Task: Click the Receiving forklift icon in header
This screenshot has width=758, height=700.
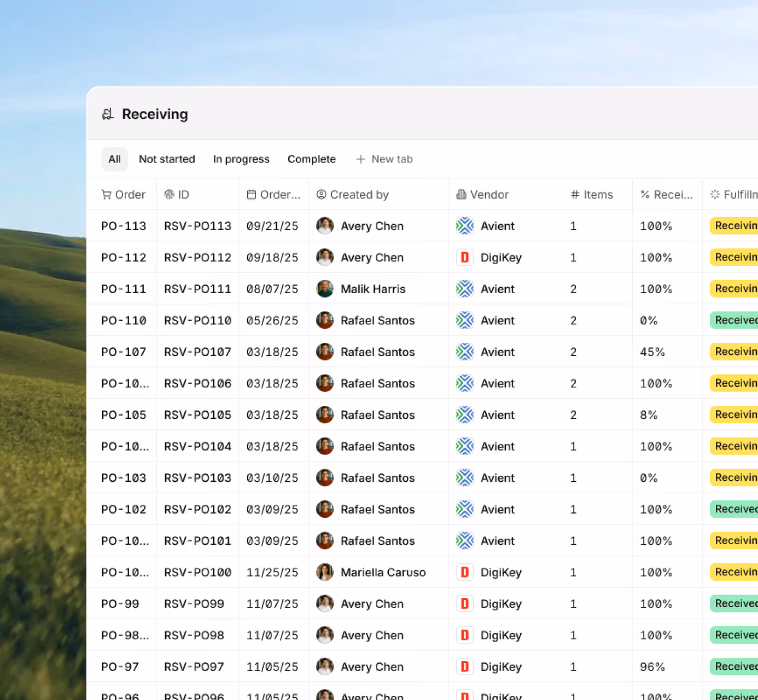Action: [108, 114]
